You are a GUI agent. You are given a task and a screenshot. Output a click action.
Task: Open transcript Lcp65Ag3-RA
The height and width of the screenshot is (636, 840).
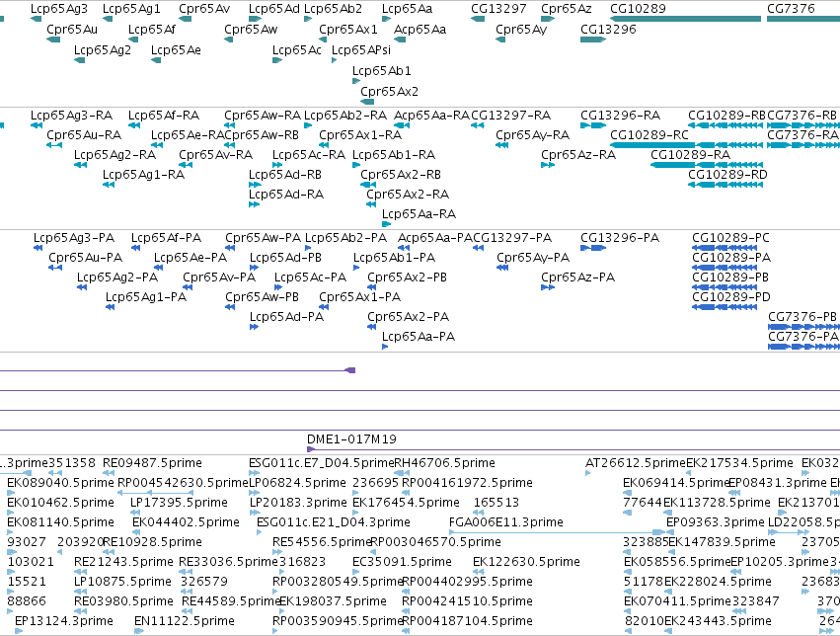(x=71, y=116)
